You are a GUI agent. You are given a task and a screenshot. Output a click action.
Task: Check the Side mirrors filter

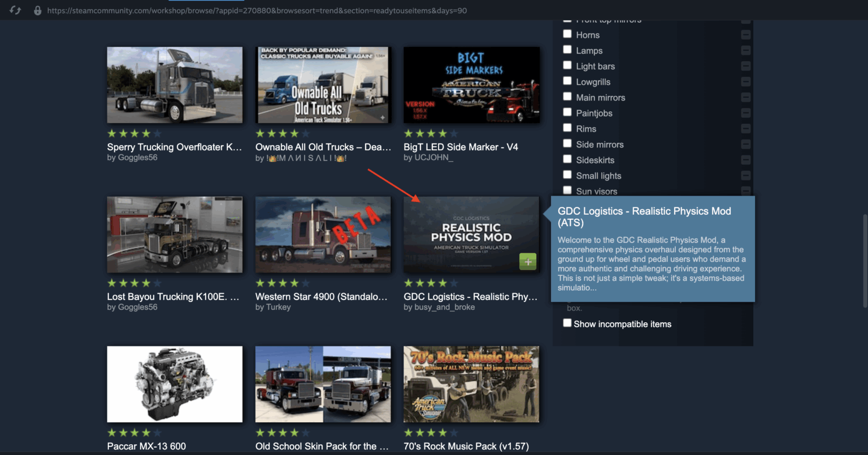tap(567, 143)
